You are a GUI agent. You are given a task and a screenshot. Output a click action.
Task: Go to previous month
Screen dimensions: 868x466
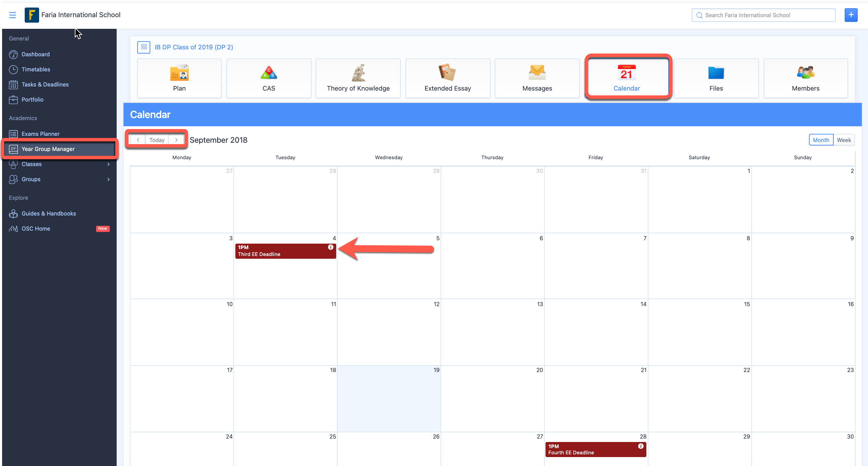click(x=138, y=140)
